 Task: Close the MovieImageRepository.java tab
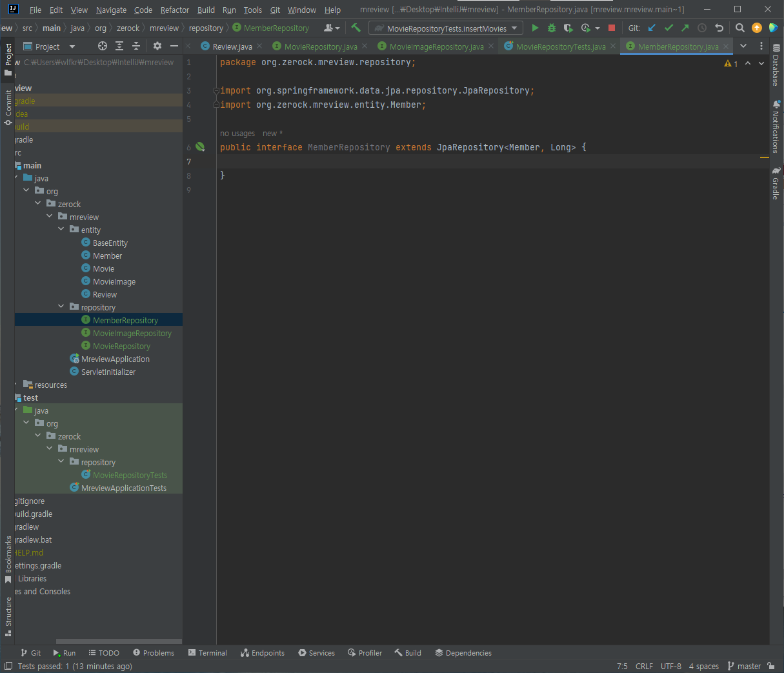pyautogui.click(x=491, y=46)
